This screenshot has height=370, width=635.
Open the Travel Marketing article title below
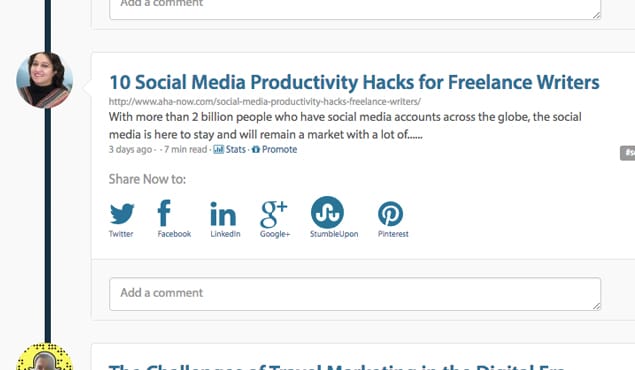(337, 367)
